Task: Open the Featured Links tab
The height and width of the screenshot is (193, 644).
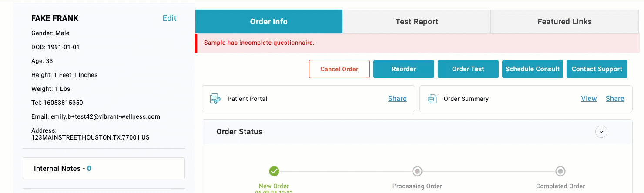Action: point(564,22)
